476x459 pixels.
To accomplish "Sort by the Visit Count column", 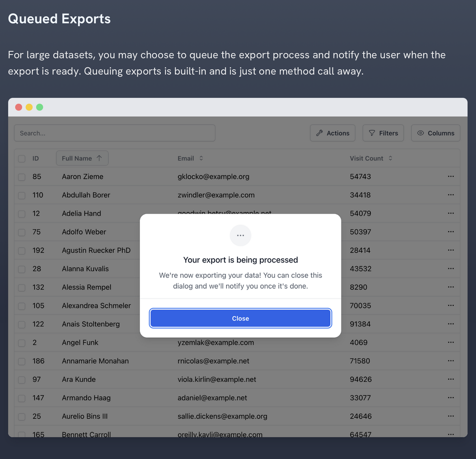I will click(x=371, y=158).
